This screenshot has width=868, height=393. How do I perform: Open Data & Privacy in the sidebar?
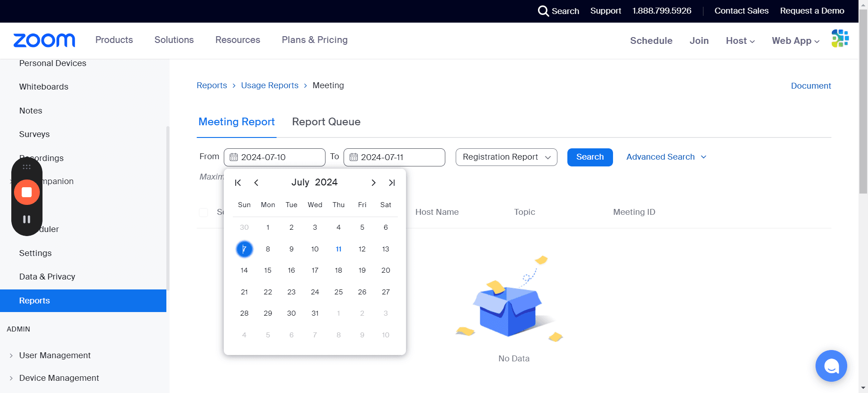pos(47,277)
